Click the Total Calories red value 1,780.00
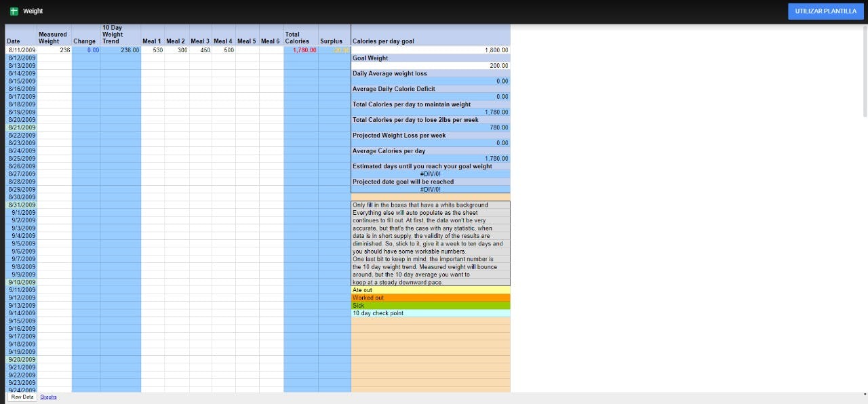Image resolution: width=868 pixels, height=404 pixels. pos(300,50)
